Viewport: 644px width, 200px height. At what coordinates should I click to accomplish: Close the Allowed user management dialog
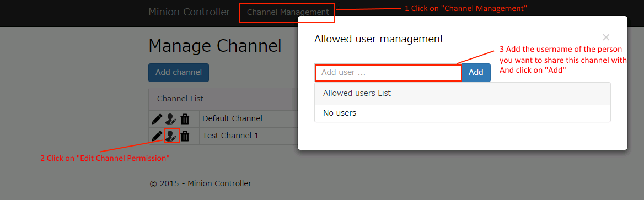pos(606,37)
